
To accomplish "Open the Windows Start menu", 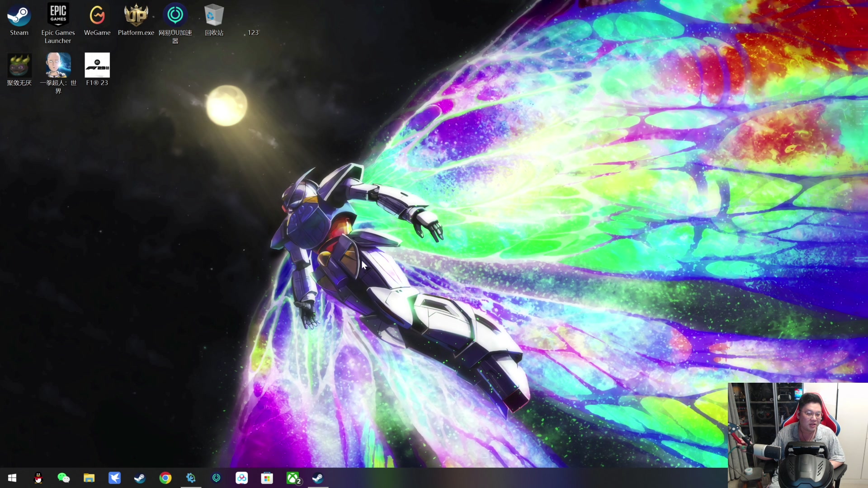I will pyautogui.click(x=12, y=478).
